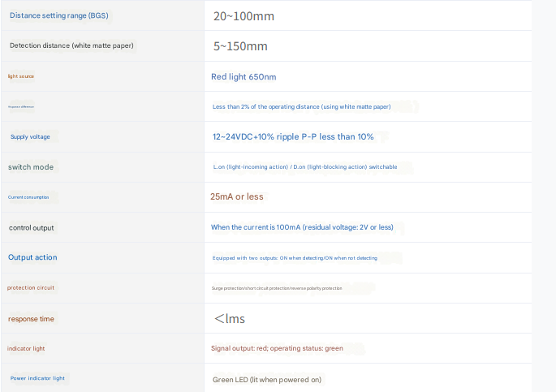Screen dimensions: 556x392
Task: Select the "Green LED (lit when powered on)" text
Action: (x=267, y=379)
